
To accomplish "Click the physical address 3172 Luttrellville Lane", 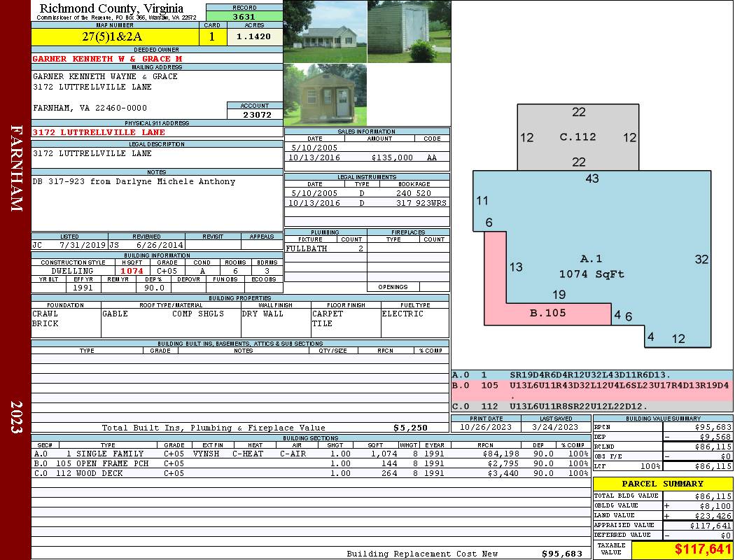I will tap(99, 132).
